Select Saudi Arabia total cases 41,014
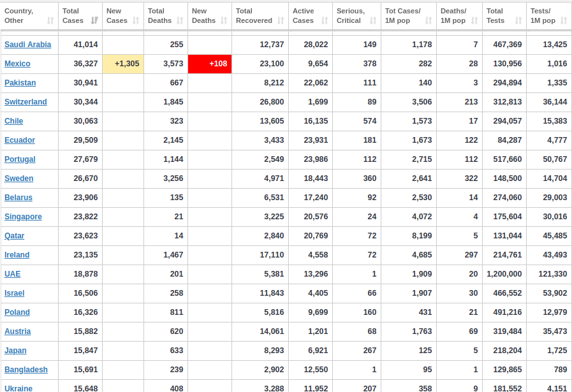572x392 pixels. click(x=85, y=45)
